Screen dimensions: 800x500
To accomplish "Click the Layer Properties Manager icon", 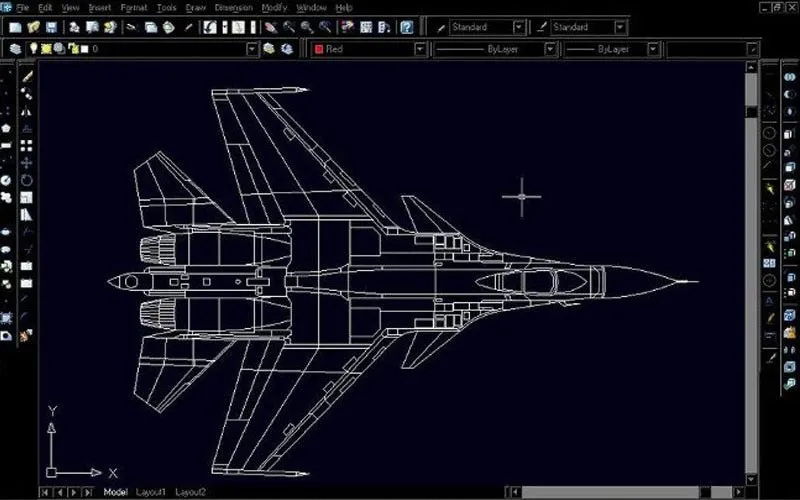I will coord(15,48).
